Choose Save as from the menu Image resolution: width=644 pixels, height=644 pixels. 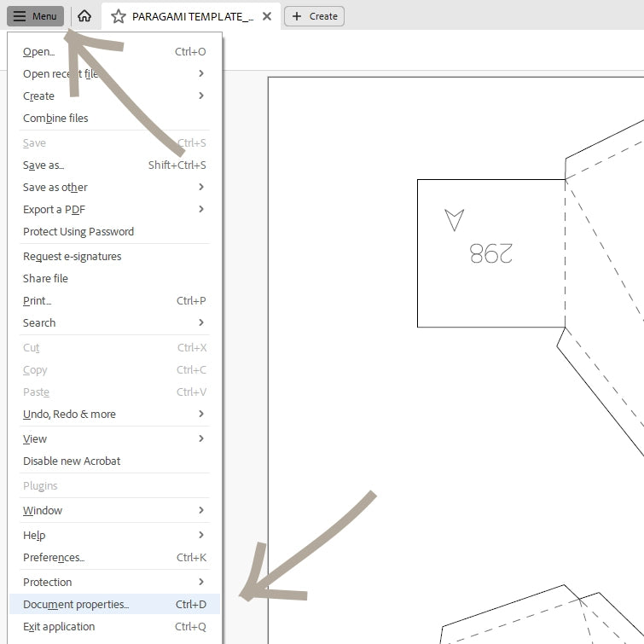click(x=44, y=165)
